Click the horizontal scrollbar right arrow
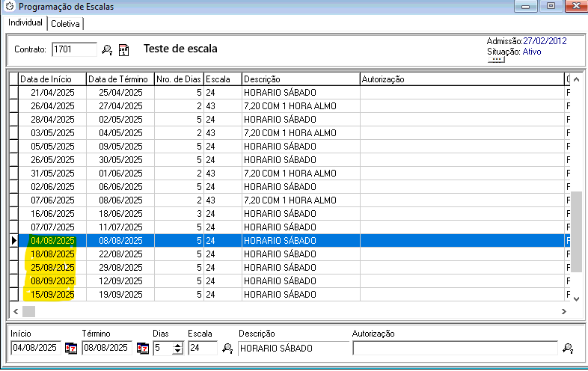Viewport: 588px width, 371px height. click(564, 311)
